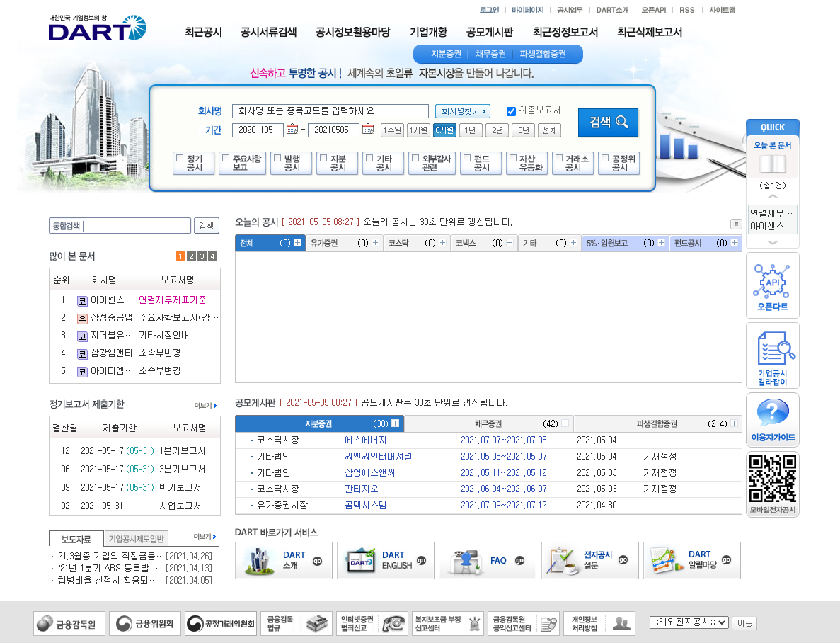Expand the 지분증권 plus icon
Viewport: 840px width, 643px height.
click(396, 423)
